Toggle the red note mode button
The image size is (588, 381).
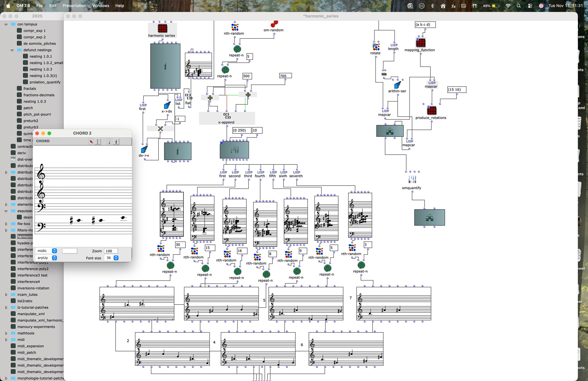coord(109,142)
